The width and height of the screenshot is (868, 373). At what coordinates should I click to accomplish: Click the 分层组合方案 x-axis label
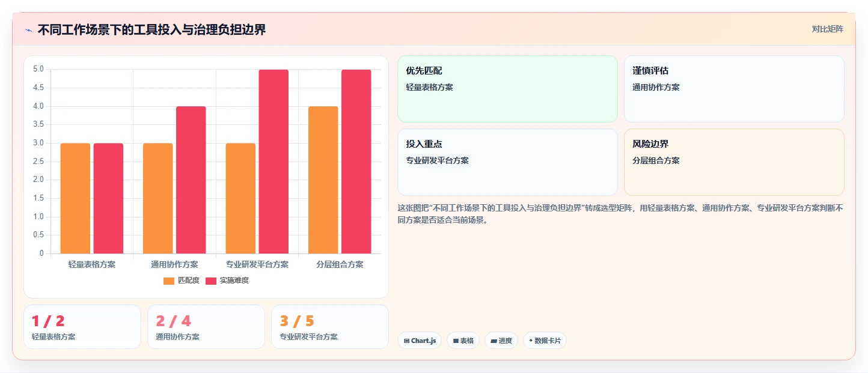pyautogui.click(x=340, y=264)
